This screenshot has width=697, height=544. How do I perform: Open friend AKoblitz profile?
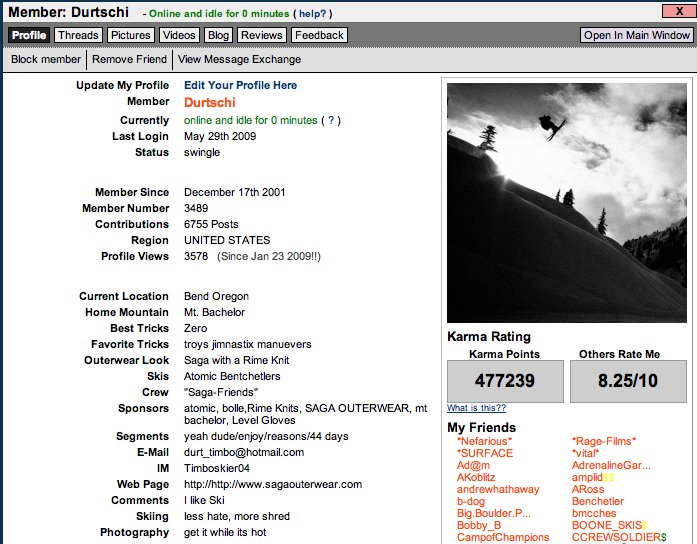point(476,477)
